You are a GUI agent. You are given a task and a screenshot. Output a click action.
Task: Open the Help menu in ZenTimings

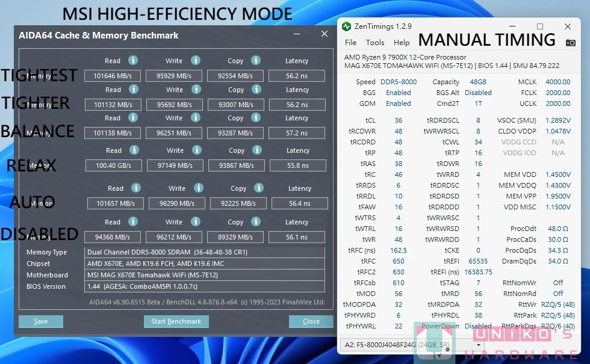click(x=402, y=43)
